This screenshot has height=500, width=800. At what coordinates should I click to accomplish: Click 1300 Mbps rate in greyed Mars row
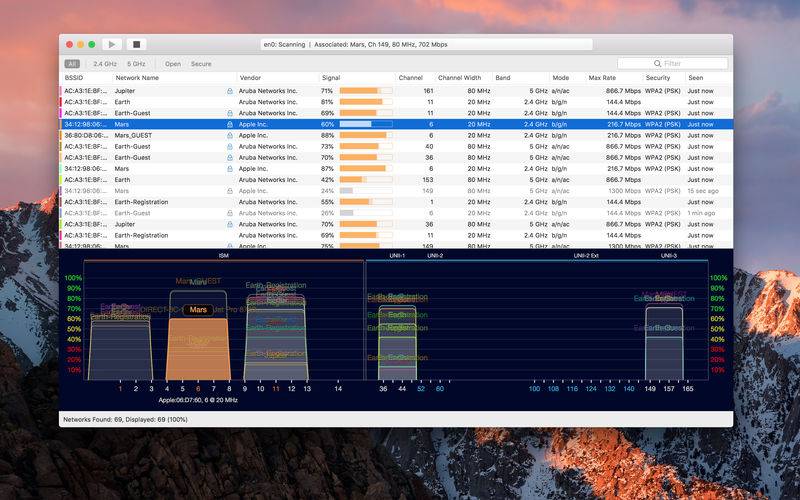click(624, 191)
